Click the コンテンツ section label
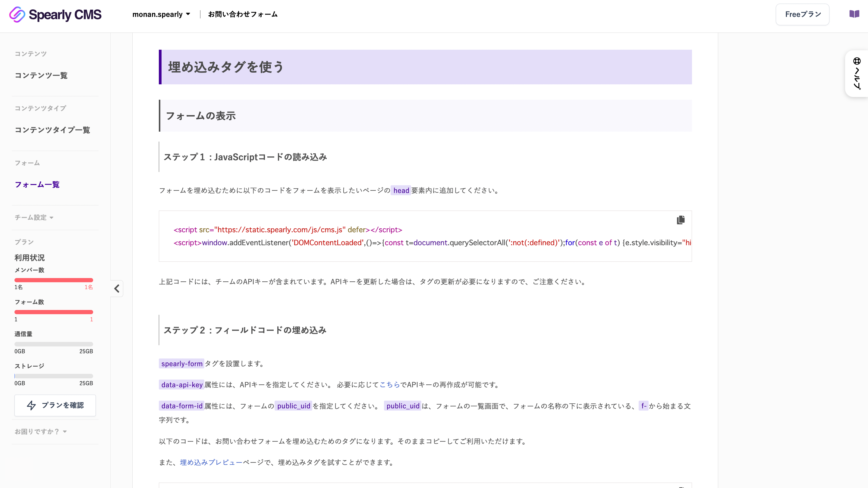This screenshot has width=868, height=488. tap(31, 54)
